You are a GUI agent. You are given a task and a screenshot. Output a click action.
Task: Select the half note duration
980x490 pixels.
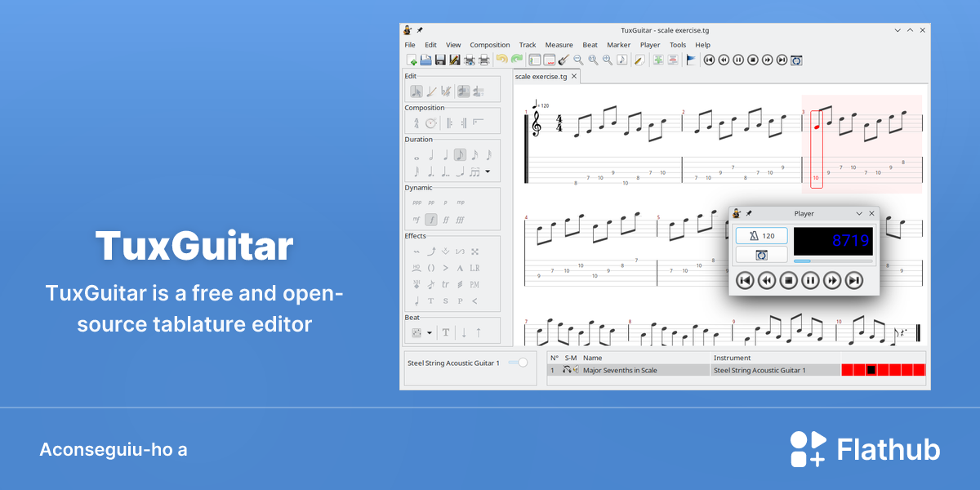point(430,155)
